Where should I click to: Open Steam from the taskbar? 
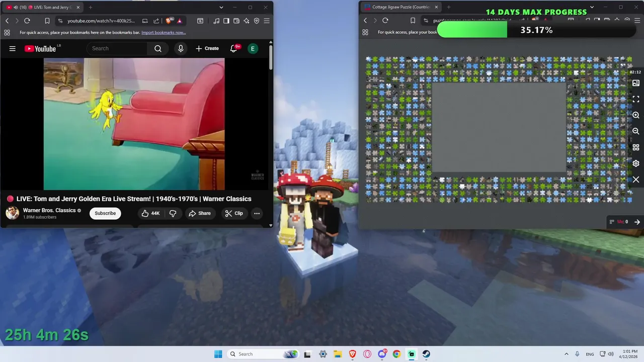[426, 354]
